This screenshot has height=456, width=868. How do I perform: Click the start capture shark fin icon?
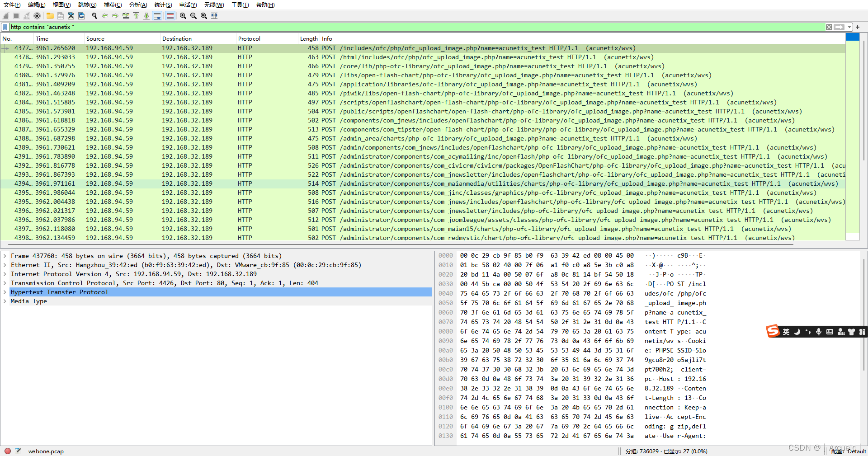tap(6, 16)
